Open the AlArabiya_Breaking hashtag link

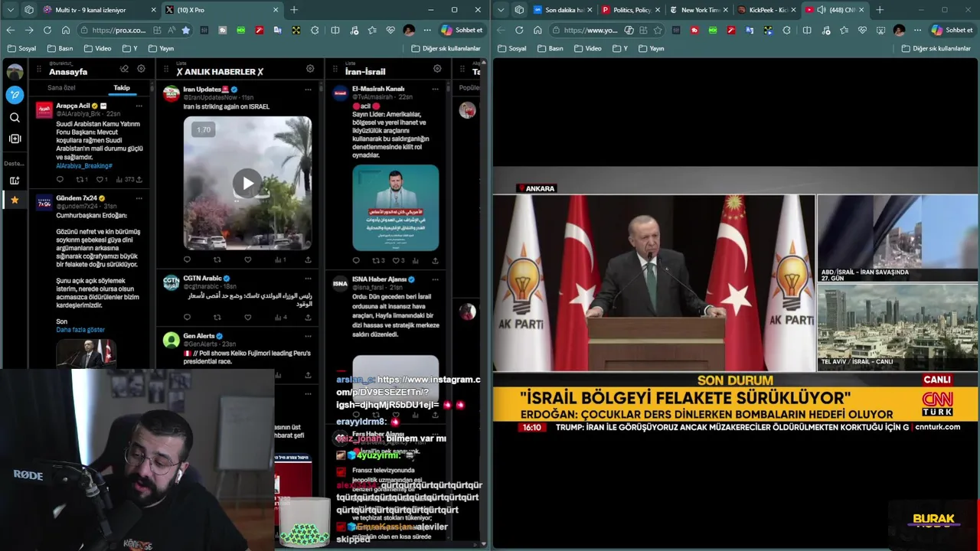(x=84, y=166)
